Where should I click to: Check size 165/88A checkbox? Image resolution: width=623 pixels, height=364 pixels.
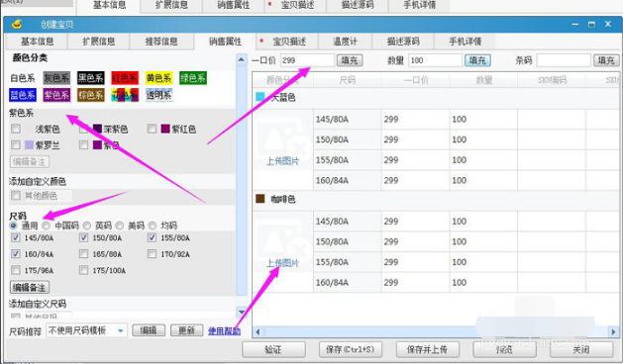(x=83, y=253)
